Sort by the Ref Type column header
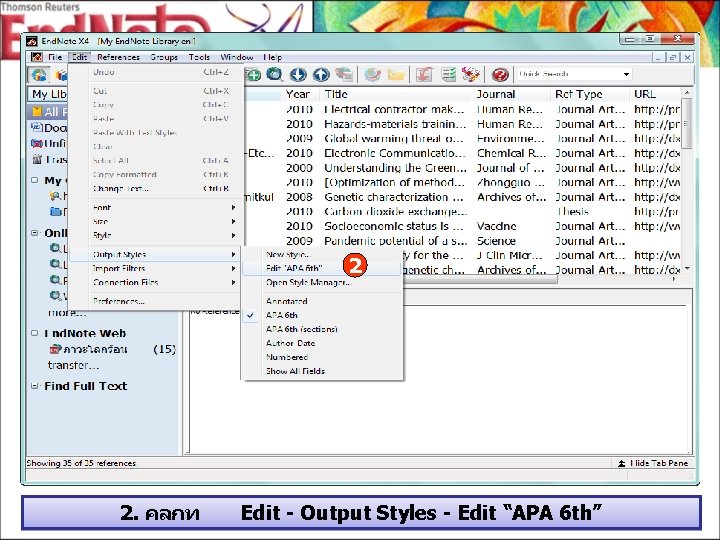Image resolution: width=720 pixels, height=540 pixels. click(590, 94)
